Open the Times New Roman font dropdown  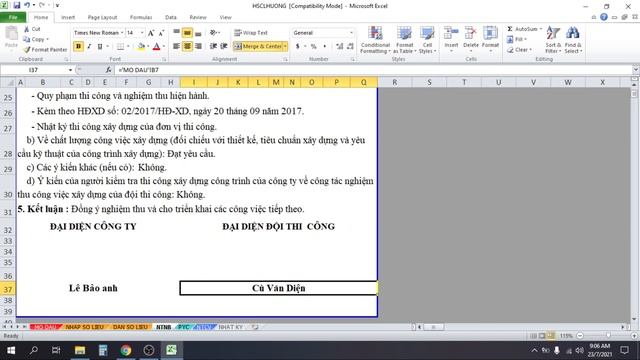pyautogui.click(x=122, y=33)
